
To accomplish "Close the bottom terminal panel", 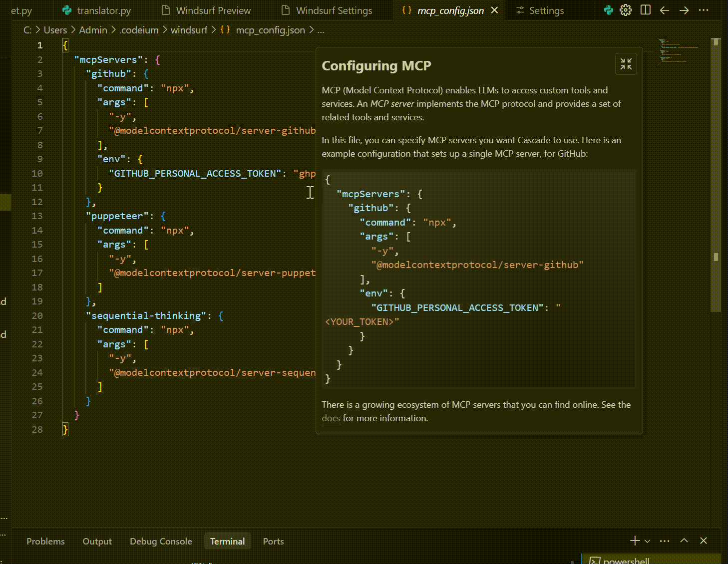I will (704, 541).
